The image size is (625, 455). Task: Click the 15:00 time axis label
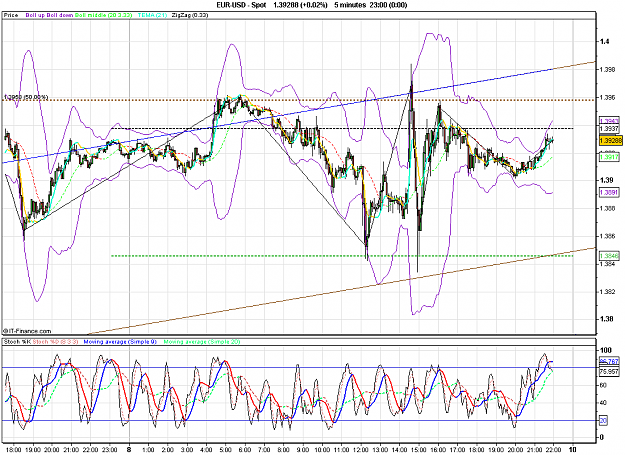click(x=419, y=450)
